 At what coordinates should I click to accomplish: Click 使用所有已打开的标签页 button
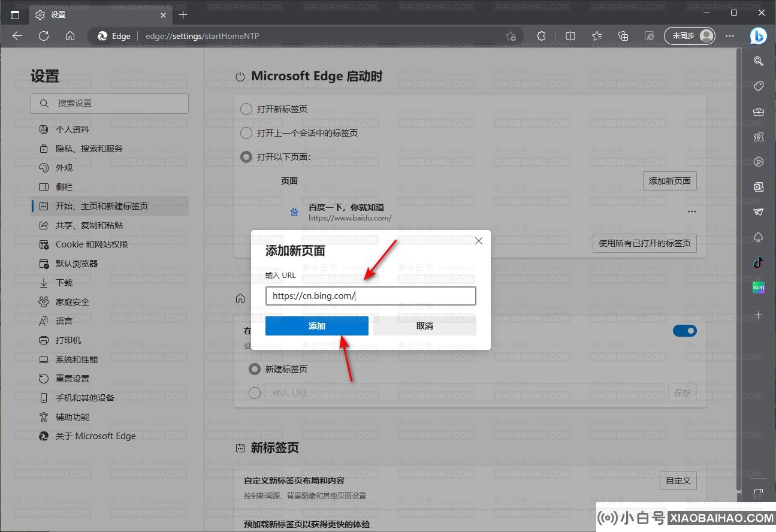[x=645, y=243]
